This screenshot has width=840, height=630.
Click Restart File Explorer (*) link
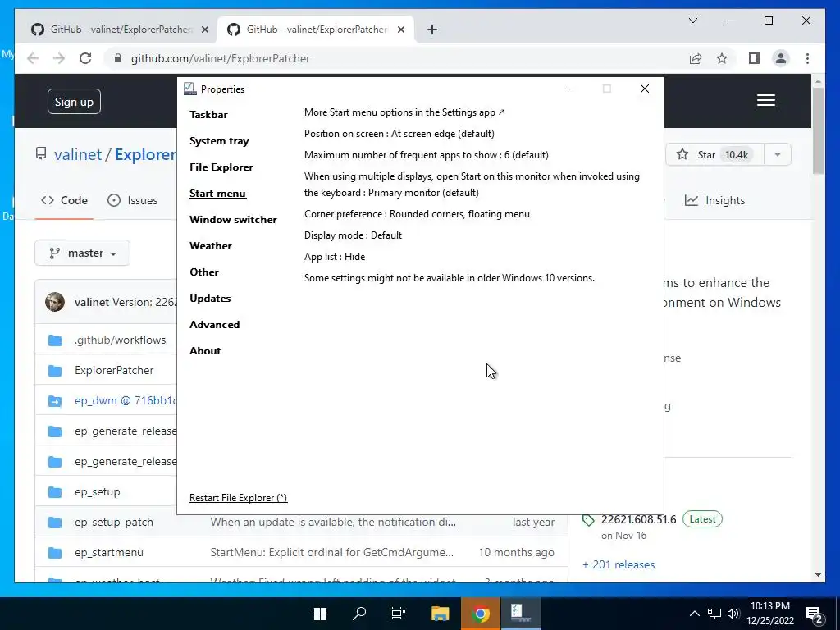tap(239, 498)
